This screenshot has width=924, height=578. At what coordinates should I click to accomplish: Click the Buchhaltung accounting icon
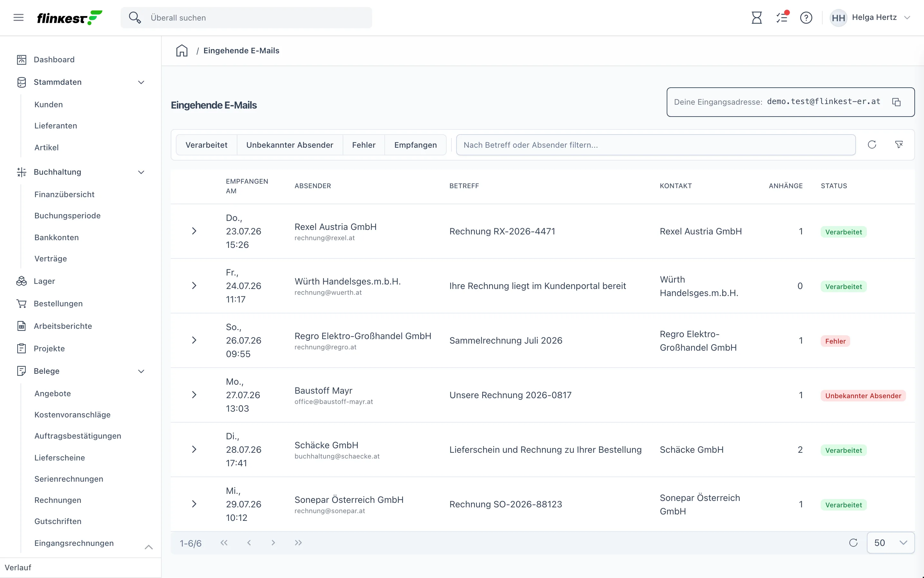pyautogui.click(x=22, y=172)
